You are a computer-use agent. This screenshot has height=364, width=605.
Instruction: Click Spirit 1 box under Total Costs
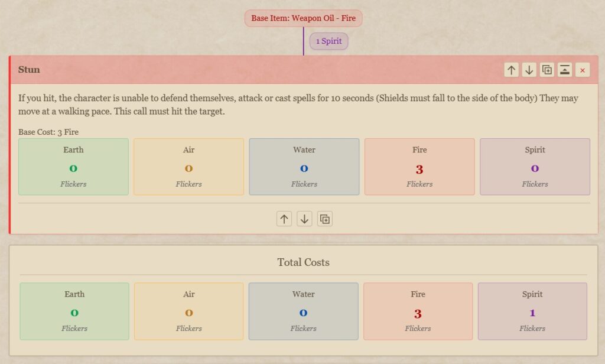click(532, 311)
